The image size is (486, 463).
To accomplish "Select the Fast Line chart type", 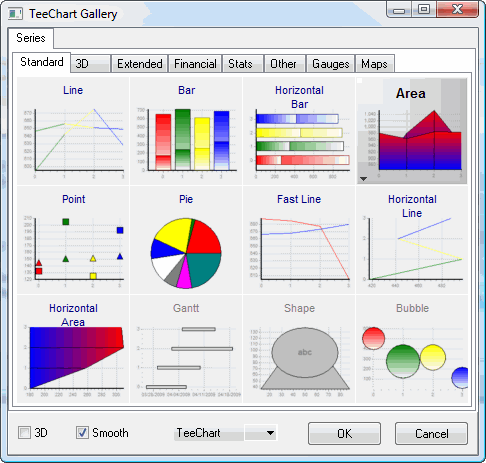I will [x=299, y=240].
